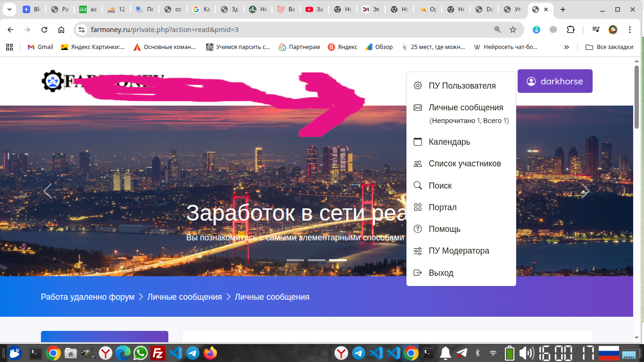Screen dimensions: 644x362
Task: Click the envelope icon for Личные сообщения
Action: (418, 107)
